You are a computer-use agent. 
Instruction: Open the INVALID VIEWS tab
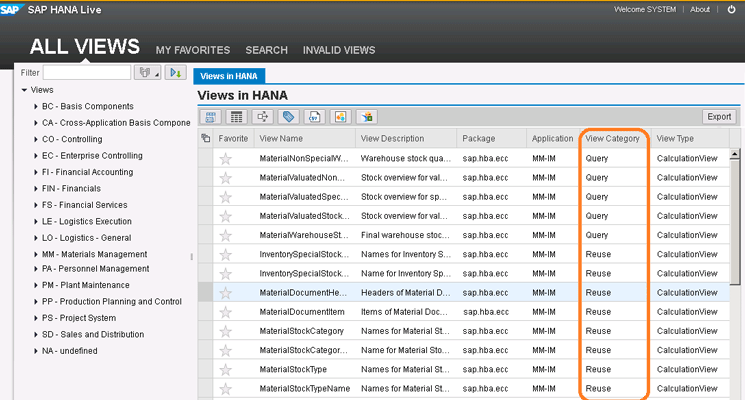click(x=339, y=50)
